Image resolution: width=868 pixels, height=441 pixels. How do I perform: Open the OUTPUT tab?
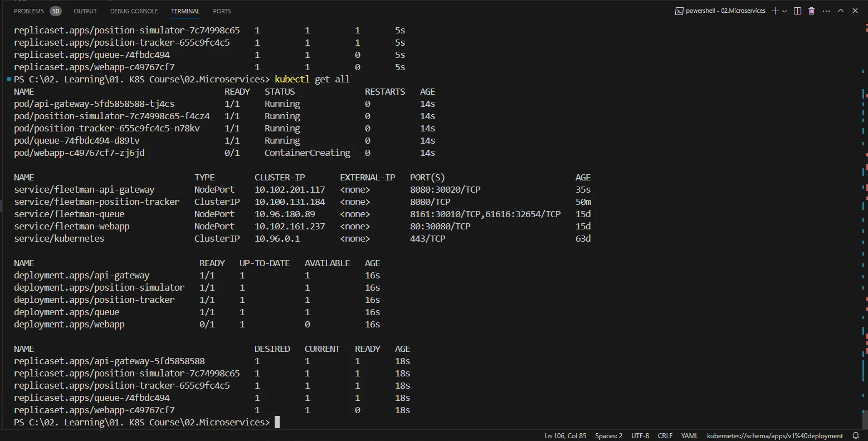point(85,11)
